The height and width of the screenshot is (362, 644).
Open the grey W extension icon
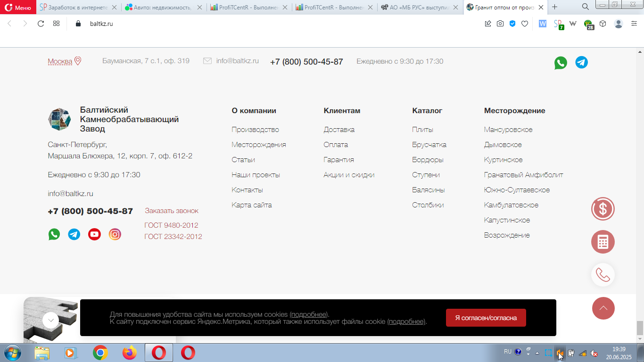pyautogui.click(x=573, y=24)
